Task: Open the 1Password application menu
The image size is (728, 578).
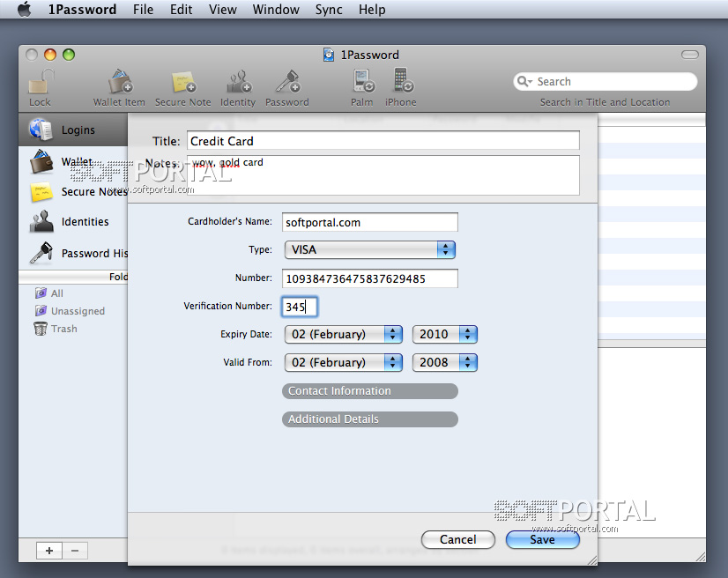Action: (82, 10)
